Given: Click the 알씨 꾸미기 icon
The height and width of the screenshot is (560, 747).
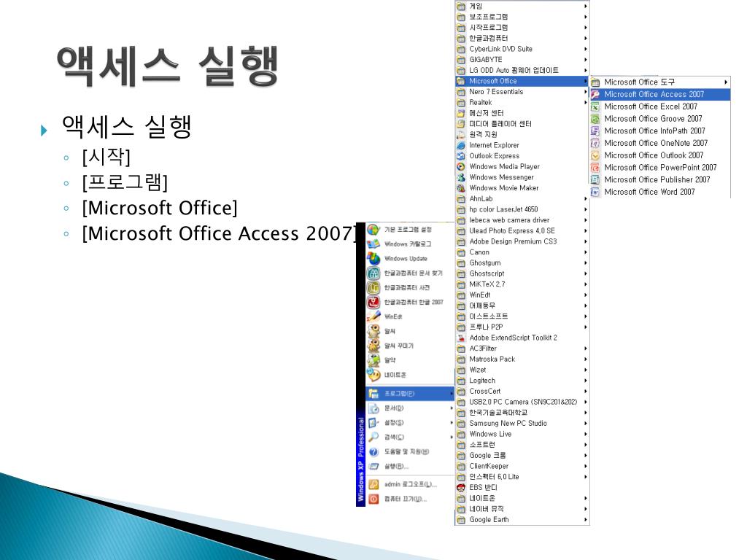Looking at the screenshot, I should coord(373,346).
